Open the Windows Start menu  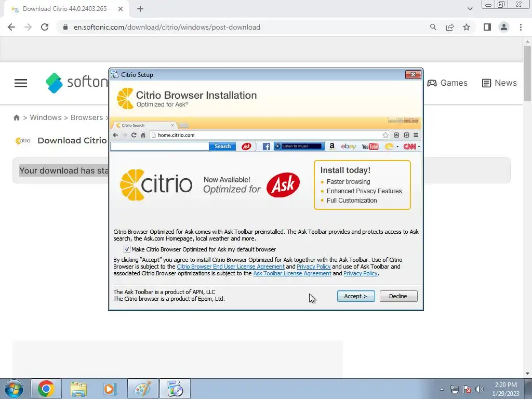coord(14,389)
